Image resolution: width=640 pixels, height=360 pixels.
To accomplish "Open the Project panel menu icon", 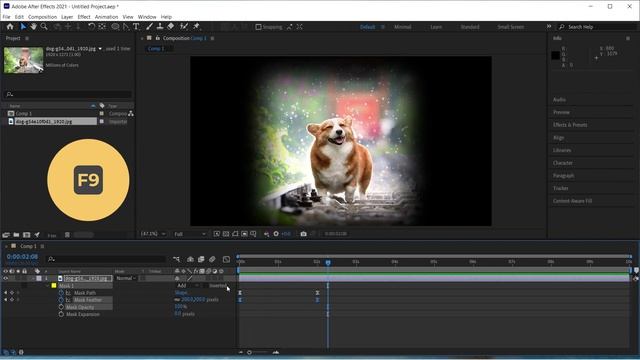I will click(27, 38).
